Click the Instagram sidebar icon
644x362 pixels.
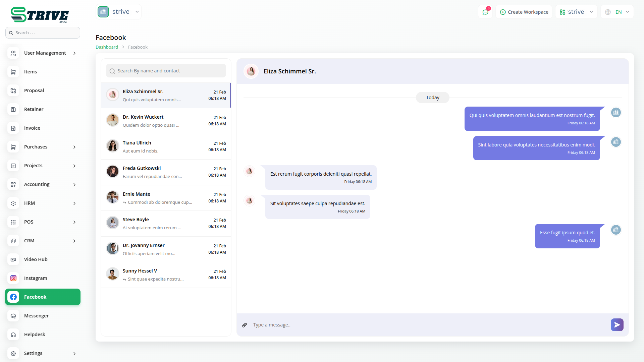13,278
